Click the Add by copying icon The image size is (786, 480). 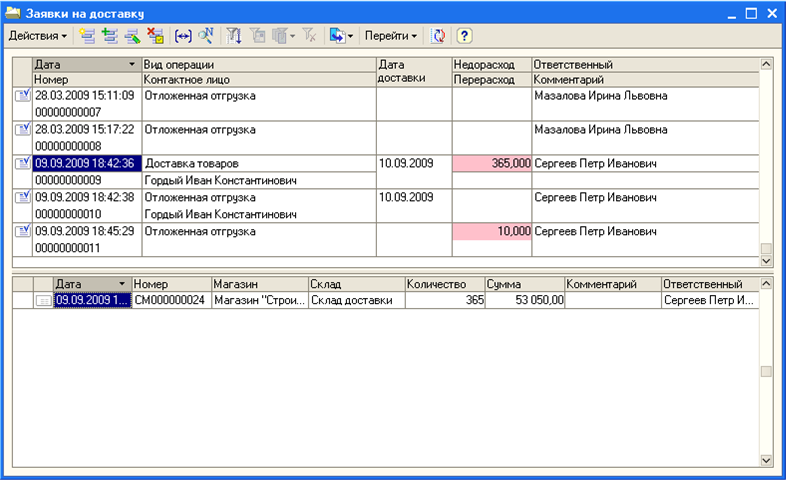click(109, 36)
